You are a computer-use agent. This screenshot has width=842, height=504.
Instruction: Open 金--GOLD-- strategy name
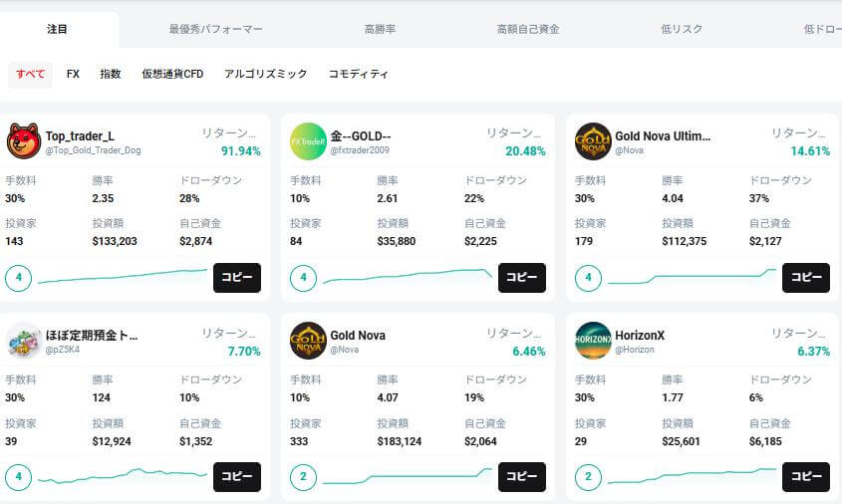tap(361, 136)
